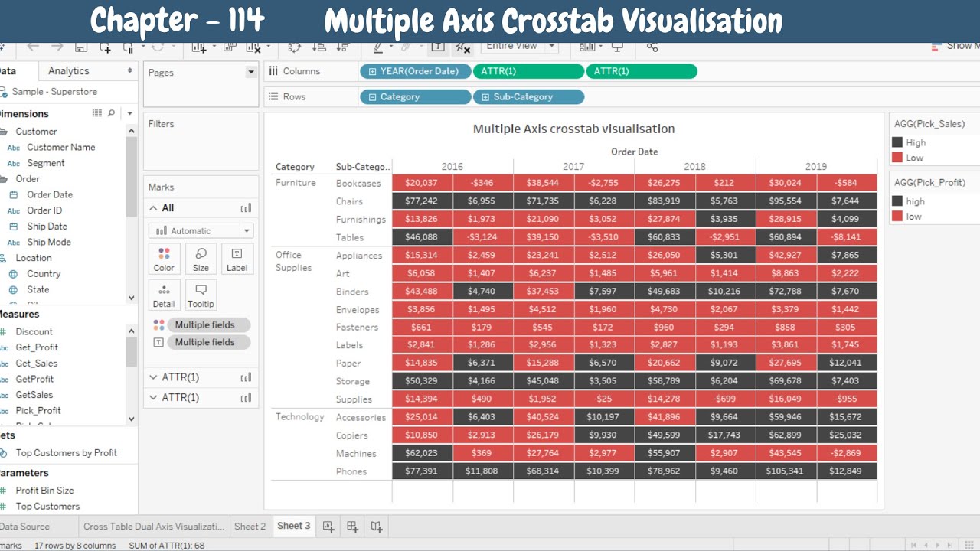Swap rows and columns
980x551 pixels.
(x=295, y=47)
